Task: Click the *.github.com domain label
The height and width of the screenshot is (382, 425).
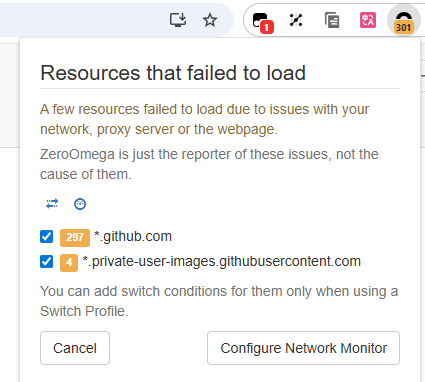Action: pos(133,237)
